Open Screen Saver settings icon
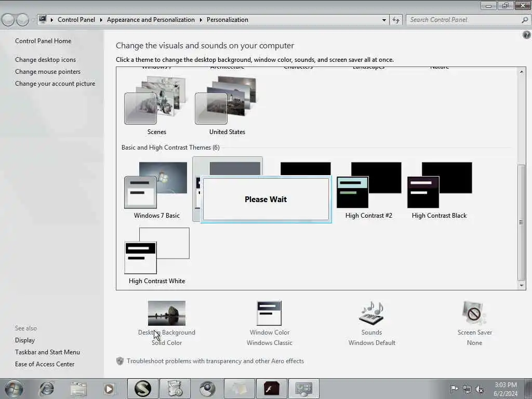532x399 pixels. click(x=474, y=313)
